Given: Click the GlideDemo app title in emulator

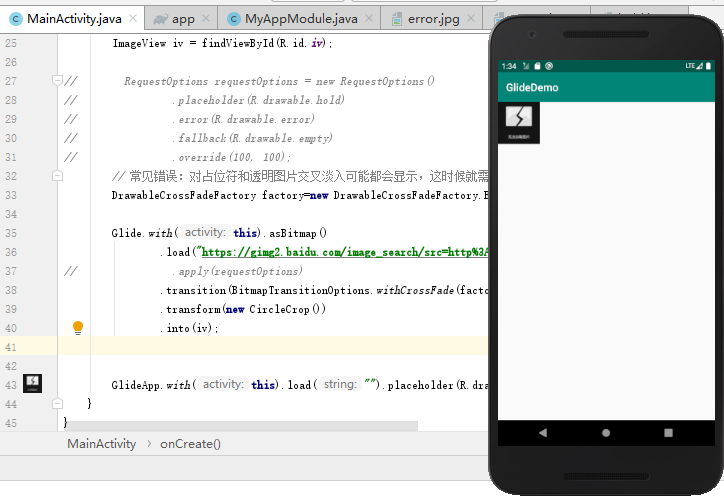Looking at the screenshot, I should coord(532,87).
